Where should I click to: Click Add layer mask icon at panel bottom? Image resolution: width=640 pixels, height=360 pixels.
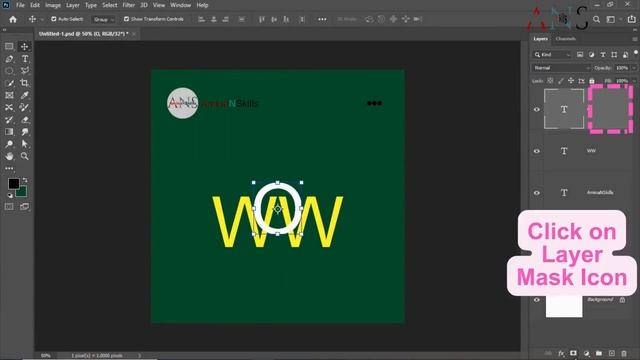point(573,353)
